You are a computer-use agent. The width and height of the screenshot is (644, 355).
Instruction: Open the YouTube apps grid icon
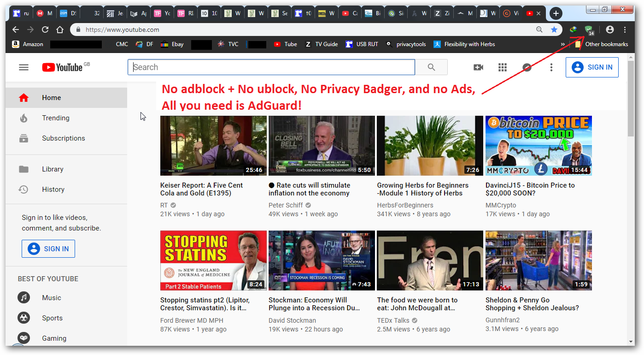503,67
